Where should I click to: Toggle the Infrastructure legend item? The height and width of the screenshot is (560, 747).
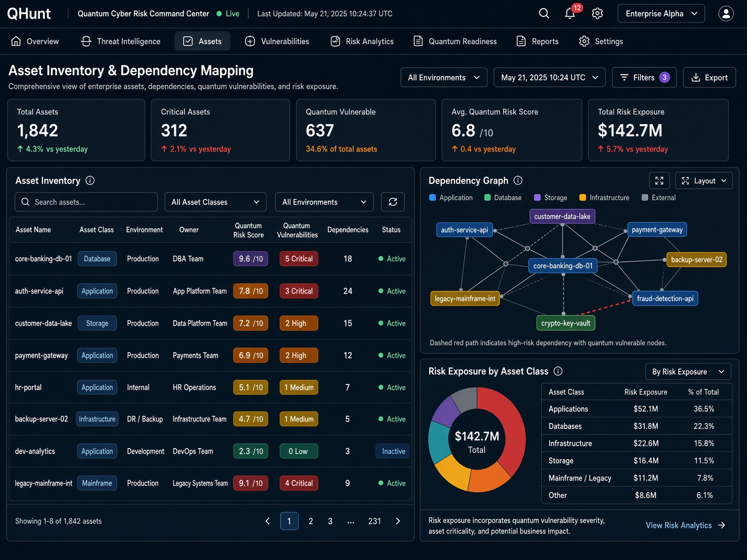[x=604, y=198]
